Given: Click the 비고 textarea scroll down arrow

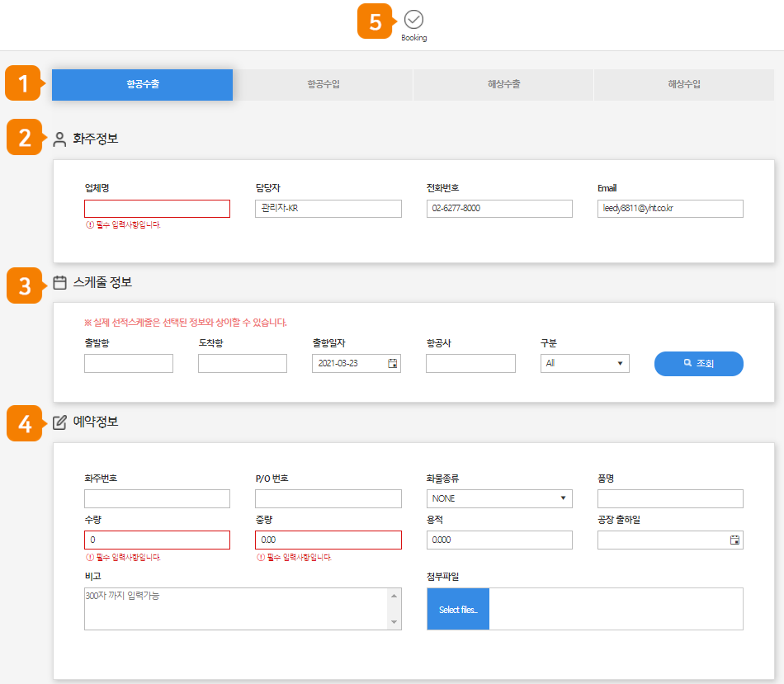Looking at the screenshot, I should [x=394, y=622].
